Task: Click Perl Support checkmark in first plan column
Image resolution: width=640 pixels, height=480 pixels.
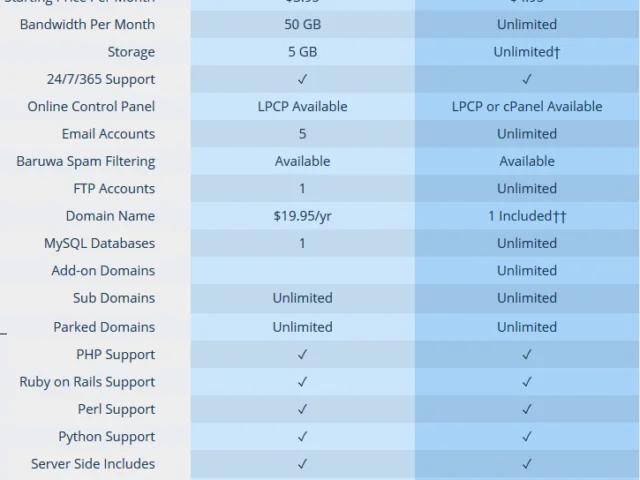Action: [x=302, y=409]
